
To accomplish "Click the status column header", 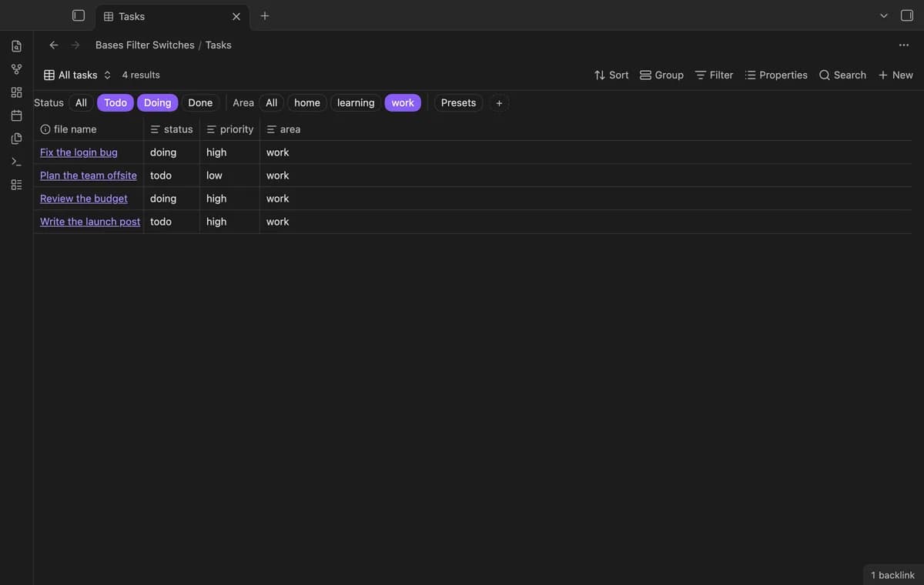I will 172,129.
